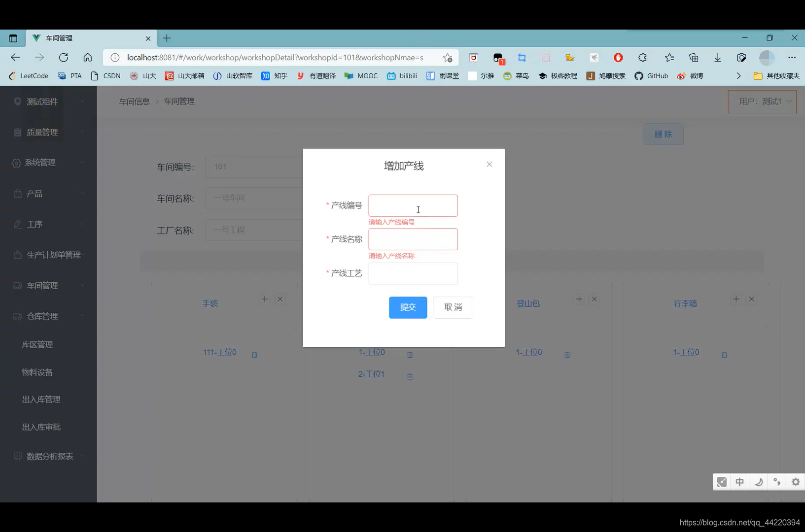
Task: Open the LeetCode bookmark
Action: [x=29, y=76]
